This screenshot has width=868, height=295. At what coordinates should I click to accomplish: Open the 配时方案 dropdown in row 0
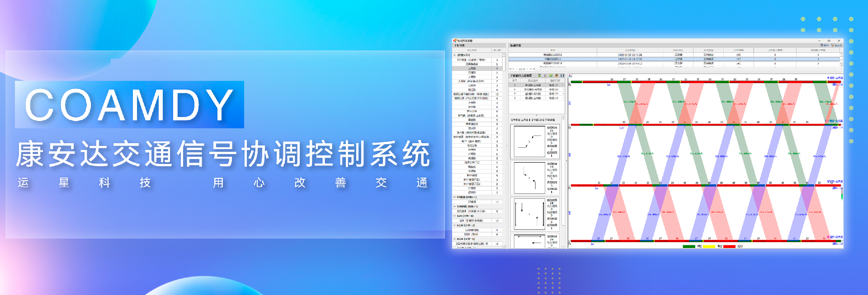click(x=563, y=85)
